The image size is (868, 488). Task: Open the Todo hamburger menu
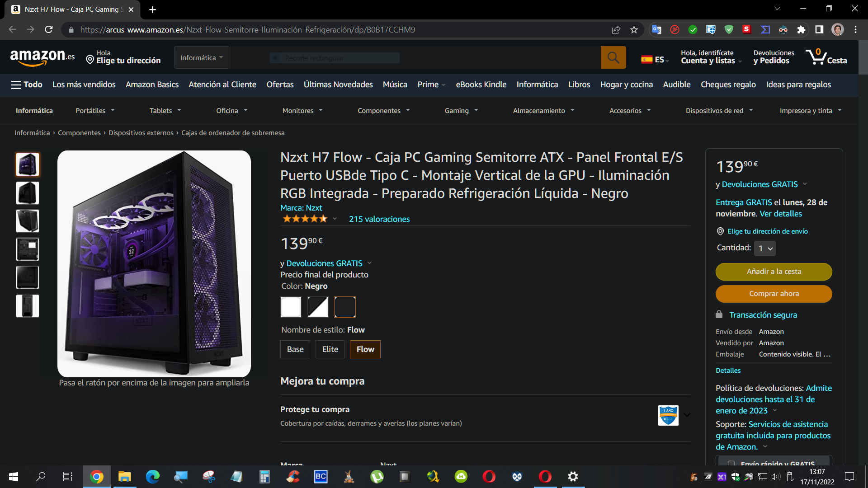tap(27, 84)
